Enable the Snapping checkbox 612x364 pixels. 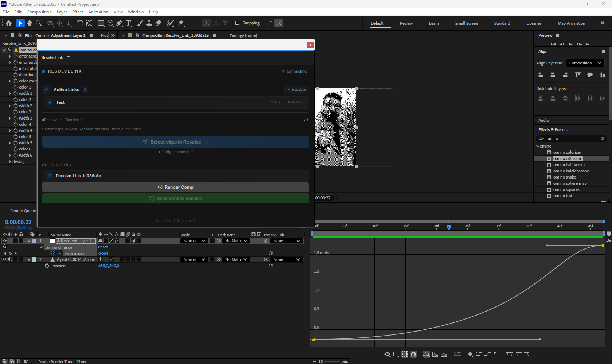click(237, 23)
